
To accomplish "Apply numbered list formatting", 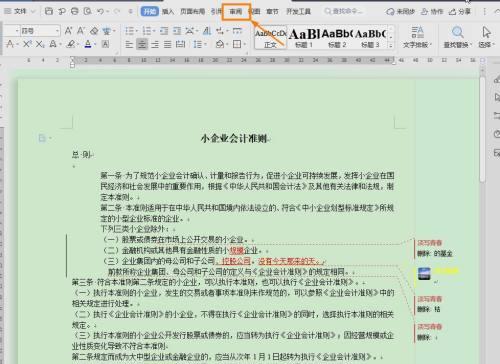I will pos(147,31).
